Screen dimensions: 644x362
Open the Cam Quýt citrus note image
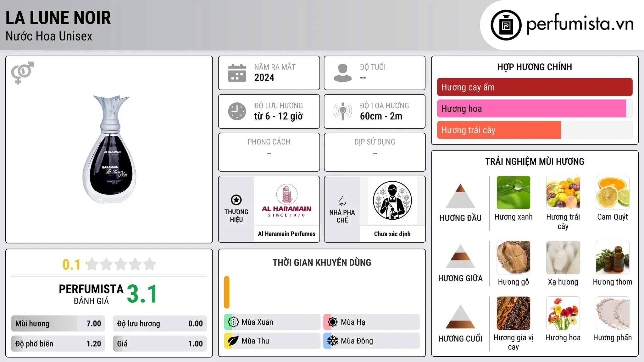coord(613,193)
